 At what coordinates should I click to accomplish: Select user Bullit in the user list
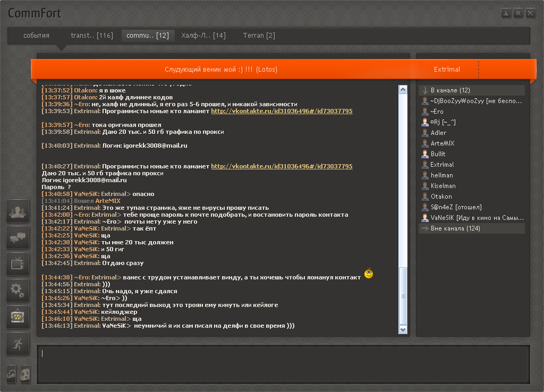tap(438, 154)
